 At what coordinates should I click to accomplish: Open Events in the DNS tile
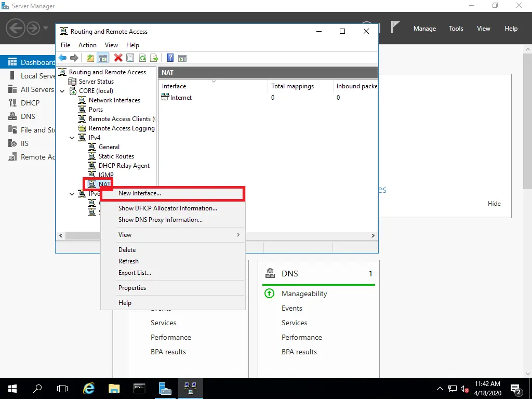(x=292, y=308)
